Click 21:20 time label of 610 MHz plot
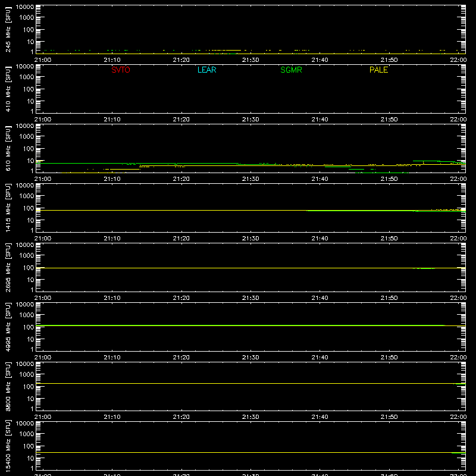476x476 pixels. point(181,179)
